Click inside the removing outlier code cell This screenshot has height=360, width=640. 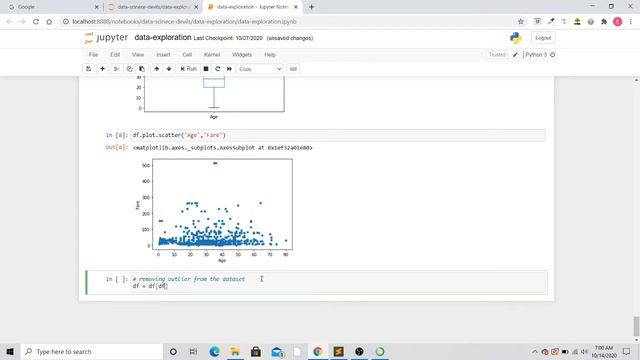click(x=338, y=282)
